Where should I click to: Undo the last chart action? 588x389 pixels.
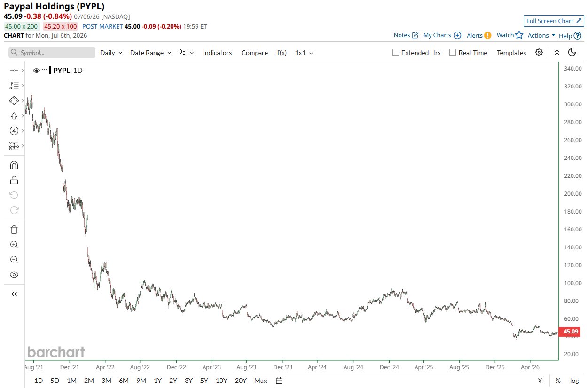[14, 195]
